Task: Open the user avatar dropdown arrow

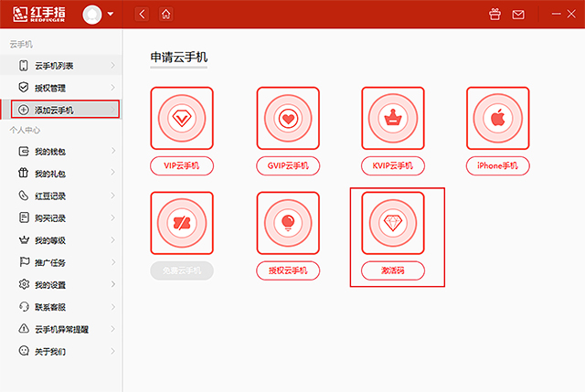Action: pos(111,15)
